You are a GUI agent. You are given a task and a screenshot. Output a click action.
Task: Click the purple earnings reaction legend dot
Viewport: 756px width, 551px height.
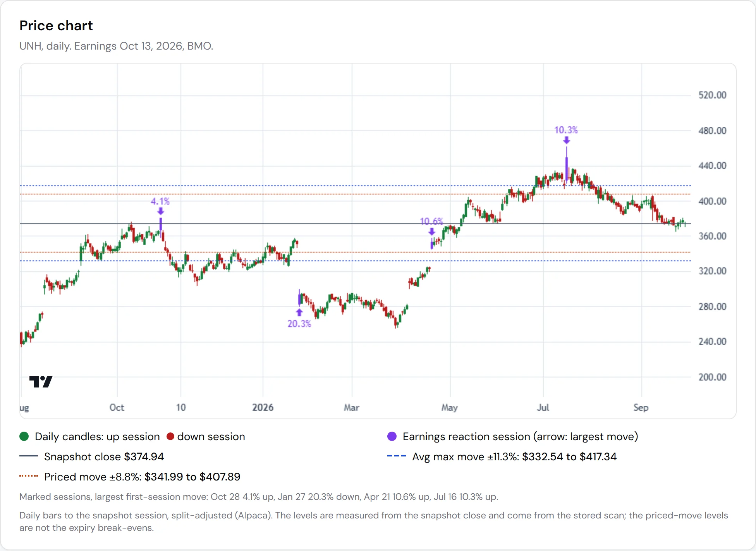[x=392, y=436]
